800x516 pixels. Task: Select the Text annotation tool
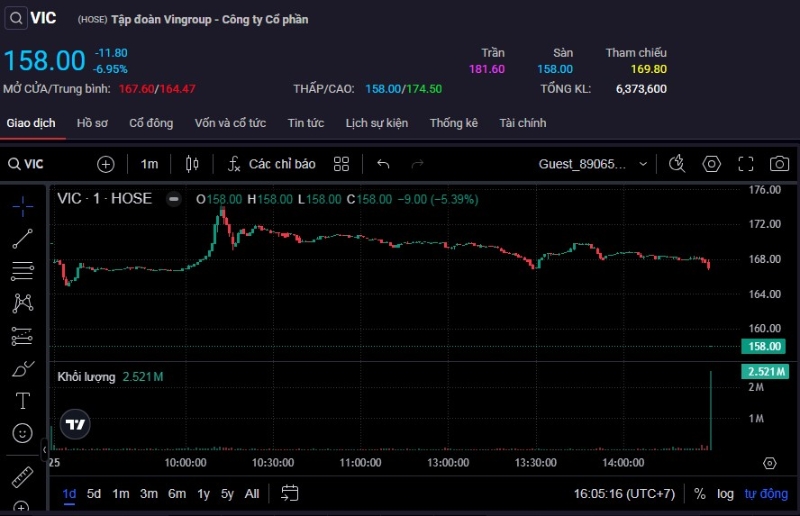coord(22,401)
